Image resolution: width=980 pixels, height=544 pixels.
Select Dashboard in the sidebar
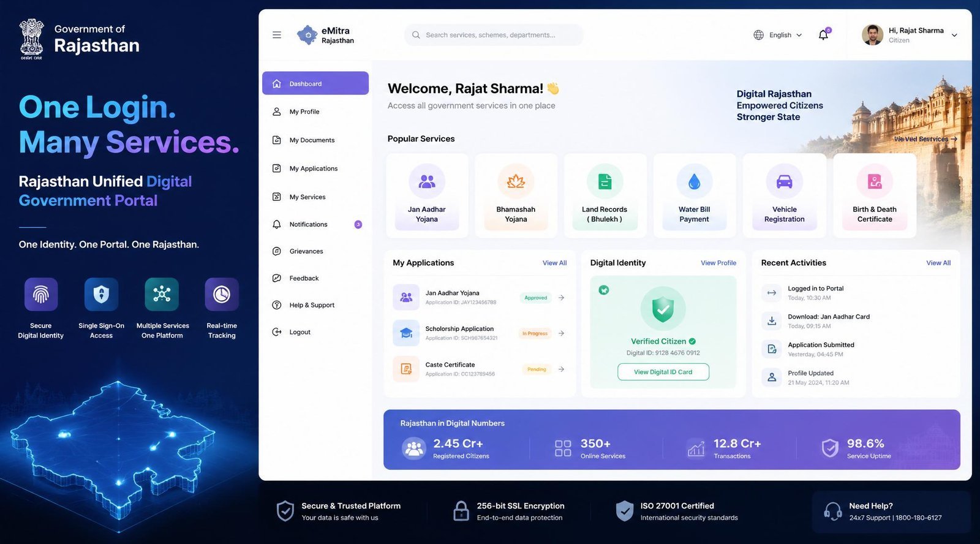click(315, 83)
